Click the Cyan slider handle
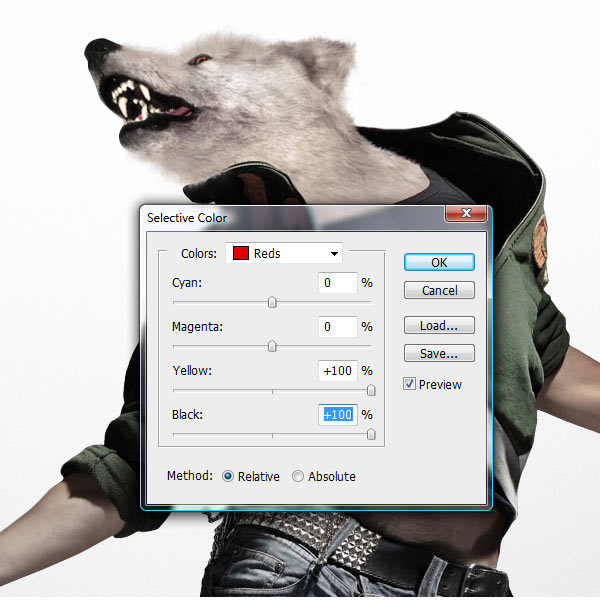This screenshot has height=600, width=600. (x=272, y=302)
